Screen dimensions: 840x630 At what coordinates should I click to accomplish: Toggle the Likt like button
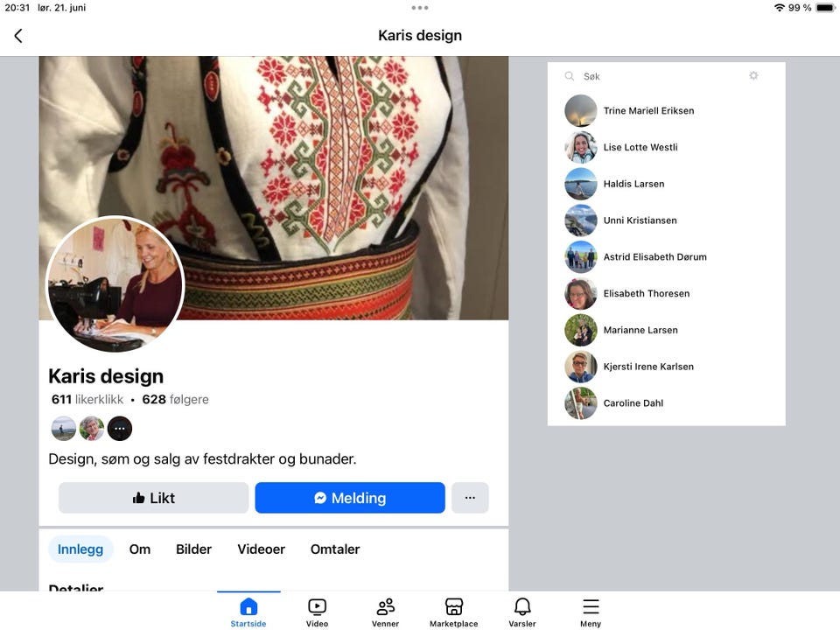153,498
